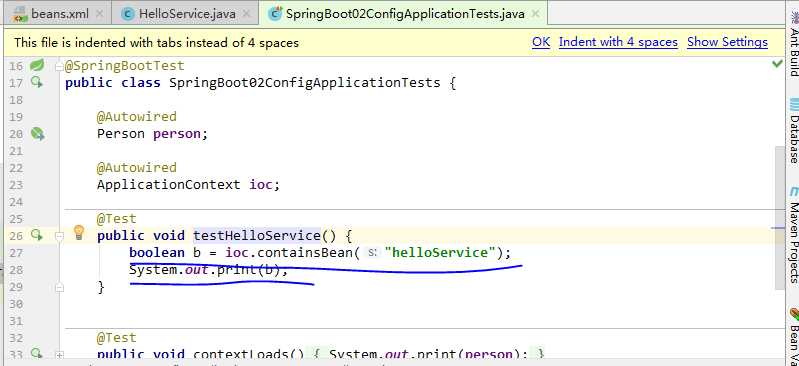Click the boolean keyword on line 27

click(x=157, y=253)
